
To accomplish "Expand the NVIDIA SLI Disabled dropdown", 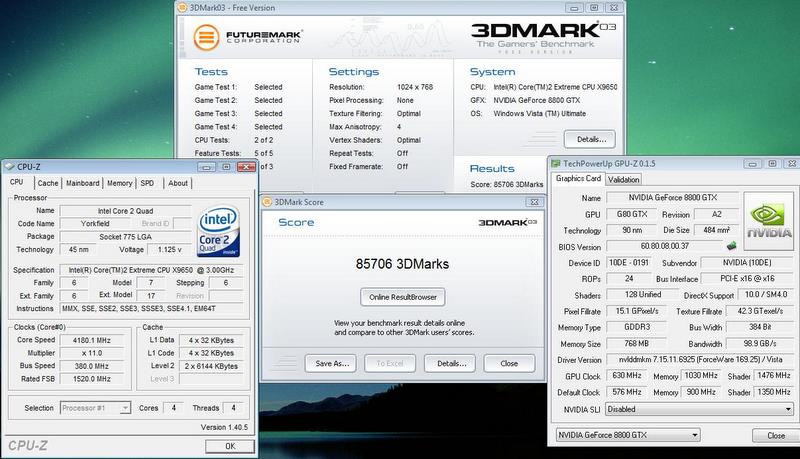I will [699, 409].
